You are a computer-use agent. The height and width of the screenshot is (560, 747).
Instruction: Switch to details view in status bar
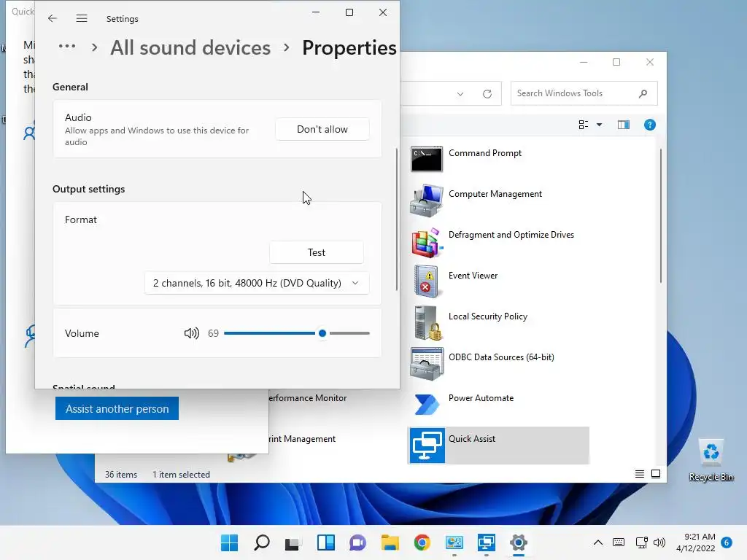[640, 474]
